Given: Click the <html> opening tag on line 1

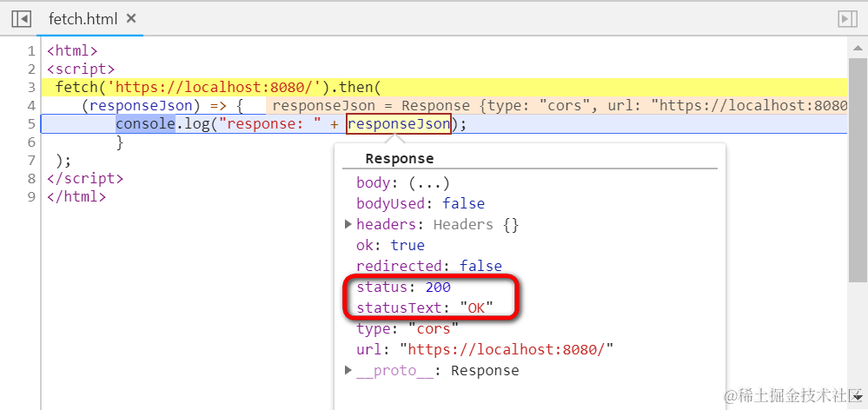Looking at the screenshot, I should click(72, 51).
